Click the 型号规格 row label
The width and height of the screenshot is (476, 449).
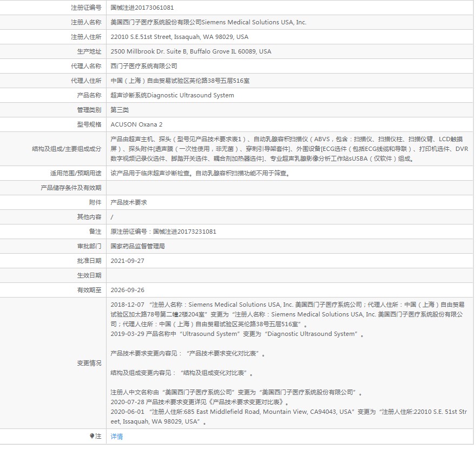(x=89, y=124)
